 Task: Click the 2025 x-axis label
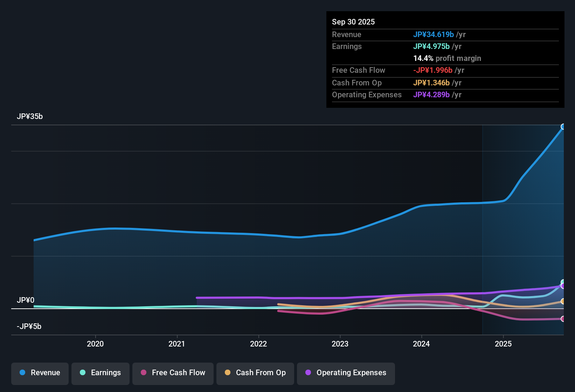point(503,344)
